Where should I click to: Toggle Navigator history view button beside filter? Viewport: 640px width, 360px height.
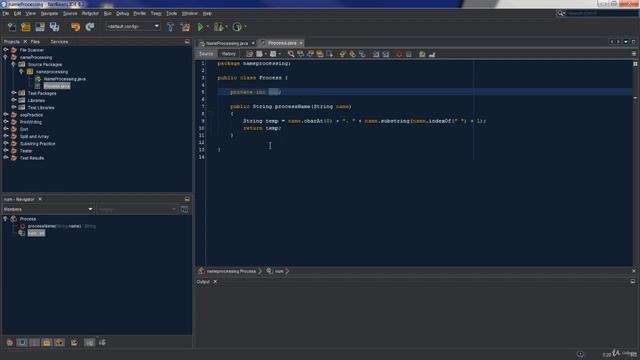(x=184, y=209)
